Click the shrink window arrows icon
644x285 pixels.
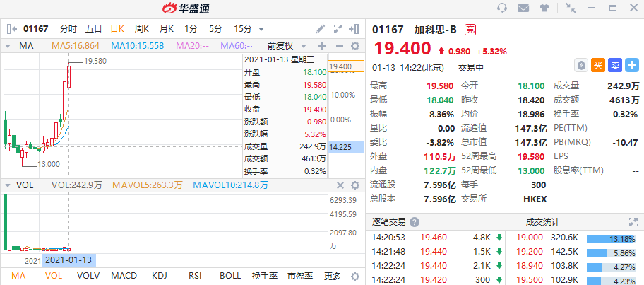(x=571, y=8)
